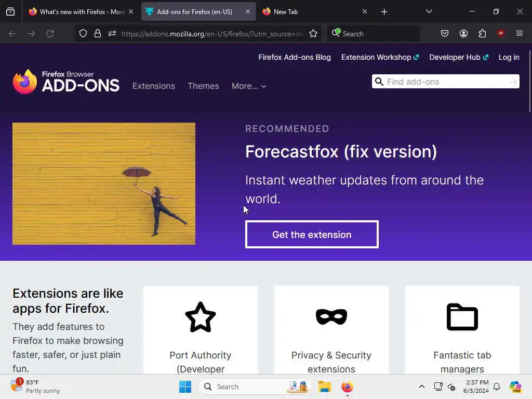Show site info via the padlock icon
The image size is (532, 399).
tap(98, 34)
